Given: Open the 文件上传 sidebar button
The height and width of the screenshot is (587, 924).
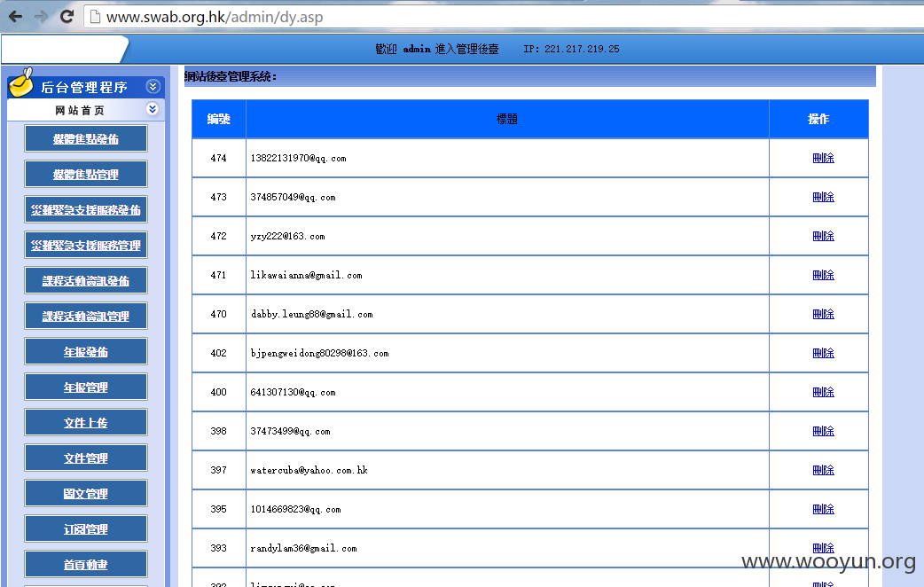Looking at the screenshot, I should 86,423.
